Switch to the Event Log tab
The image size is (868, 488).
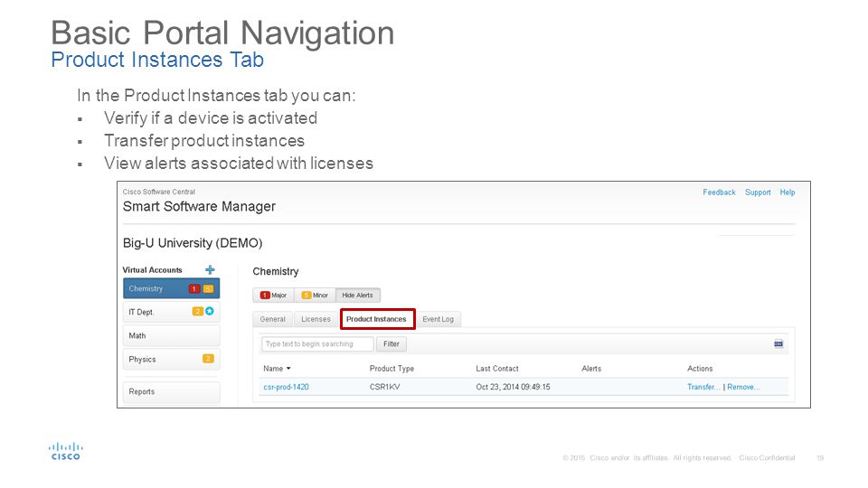tap(438, 319)
